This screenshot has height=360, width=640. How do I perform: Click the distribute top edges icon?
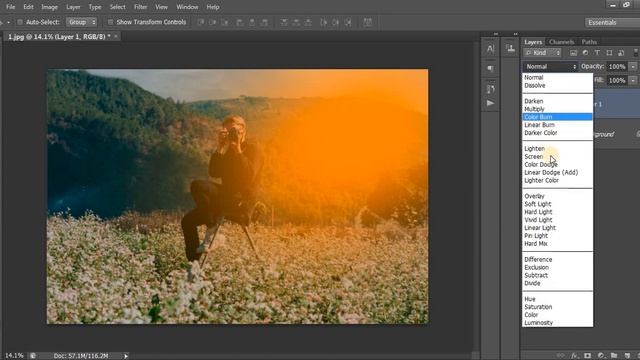point(284,22)
